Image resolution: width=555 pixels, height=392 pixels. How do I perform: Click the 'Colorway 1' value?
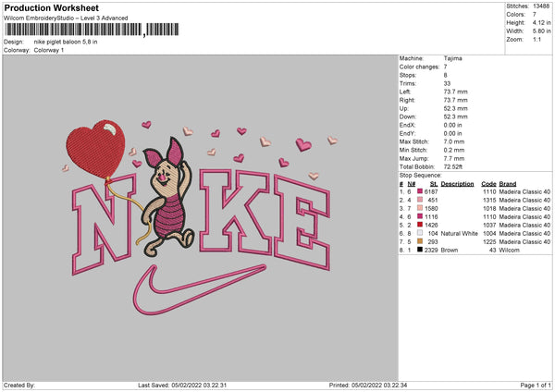[49, 50]
